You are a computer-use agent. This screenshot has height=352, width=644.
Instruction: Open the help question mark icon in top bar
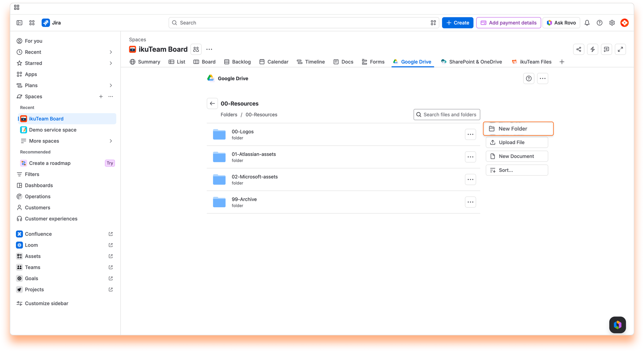pos(600,23)
